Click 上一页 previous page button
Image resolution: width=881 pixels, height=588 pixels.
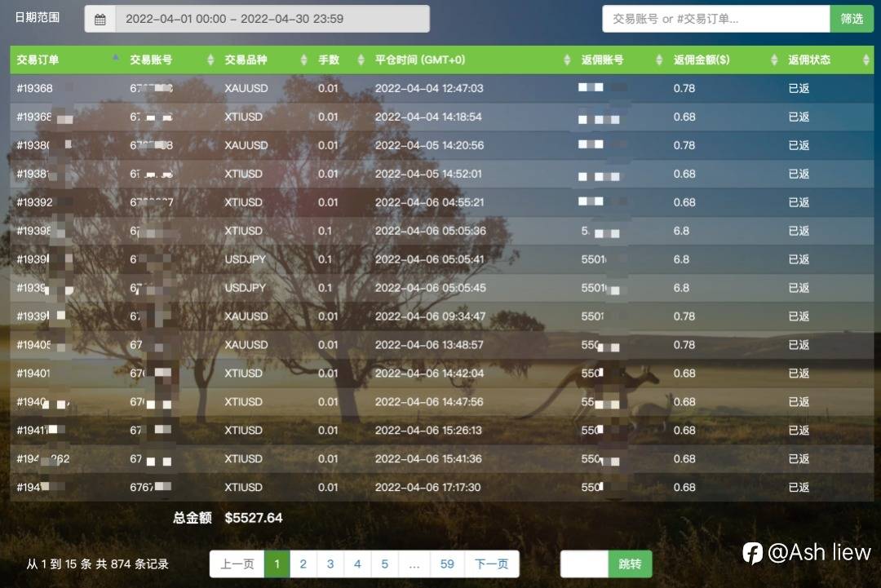(x=237, y=564)
